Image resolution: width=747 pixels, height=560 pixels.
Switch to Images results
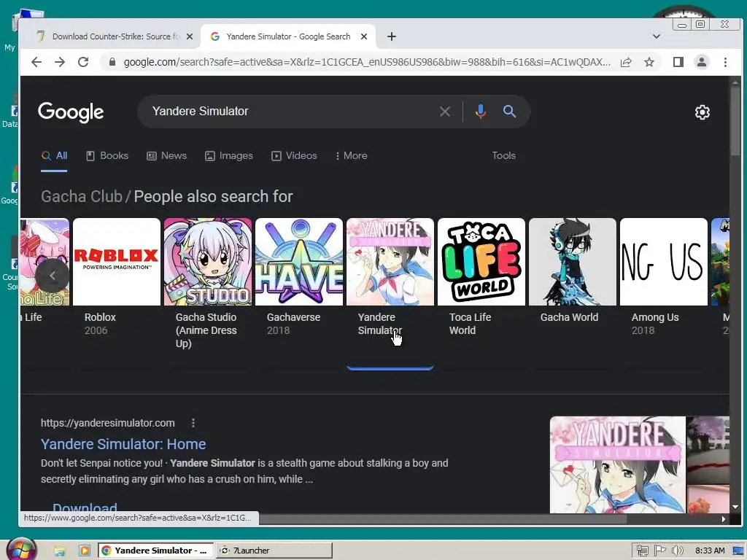(x=229, y=156)
